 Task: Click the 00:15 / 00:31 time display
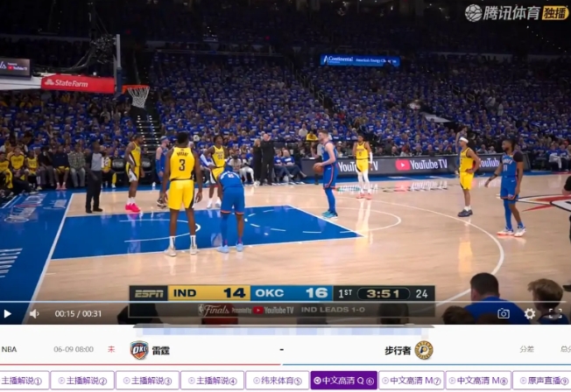pyautogui.click(x=78, y=314)
